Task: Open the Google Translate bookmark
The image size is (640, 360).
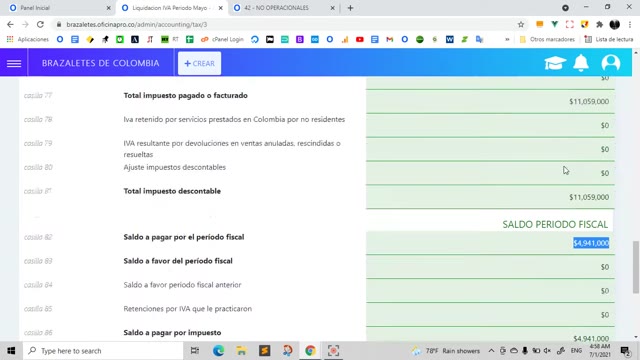Action: click(x=480, y=39)
